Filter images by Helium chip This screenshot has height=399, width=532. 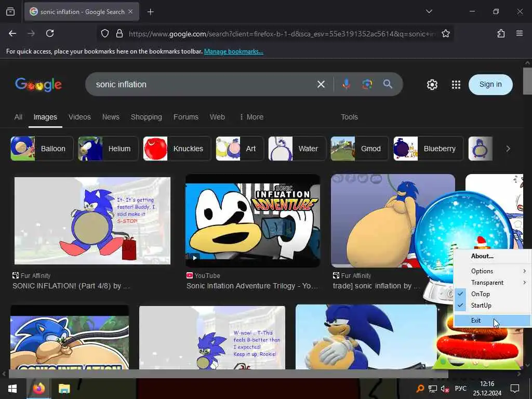(x=108, y=149)
